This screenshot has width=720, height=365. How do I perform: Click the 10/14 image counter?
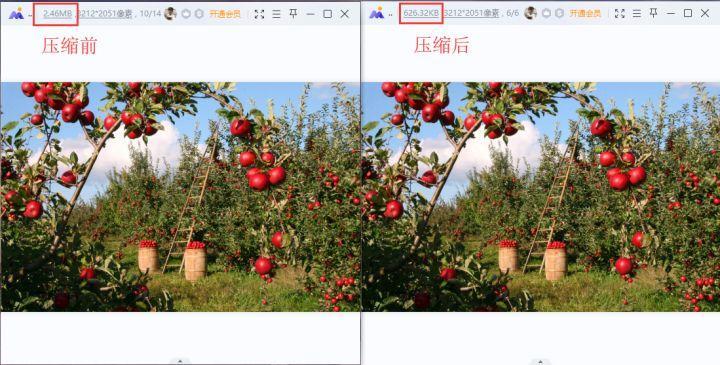point(151,14)
